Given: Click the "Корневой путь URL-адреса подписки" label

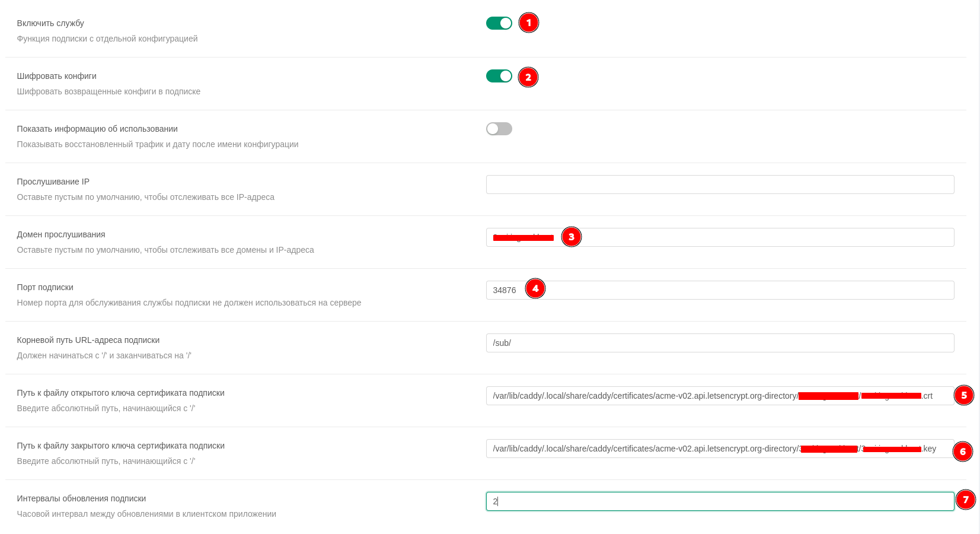Looking at the screenshot, I should click(88, 340).
